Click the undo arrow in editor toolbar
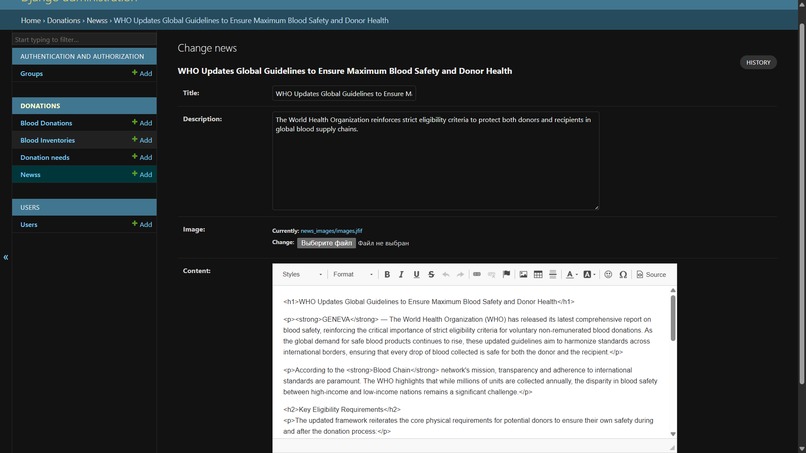This screenshot has height=453, width=806. point(446,275)
